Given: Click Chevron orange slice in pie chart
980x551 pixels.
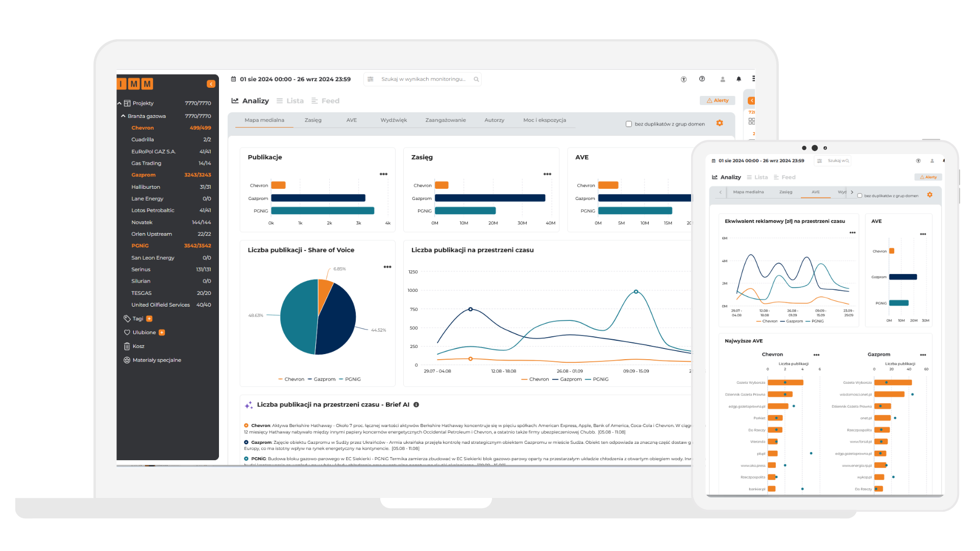Looking at the screenshot, I should [323, 293].
